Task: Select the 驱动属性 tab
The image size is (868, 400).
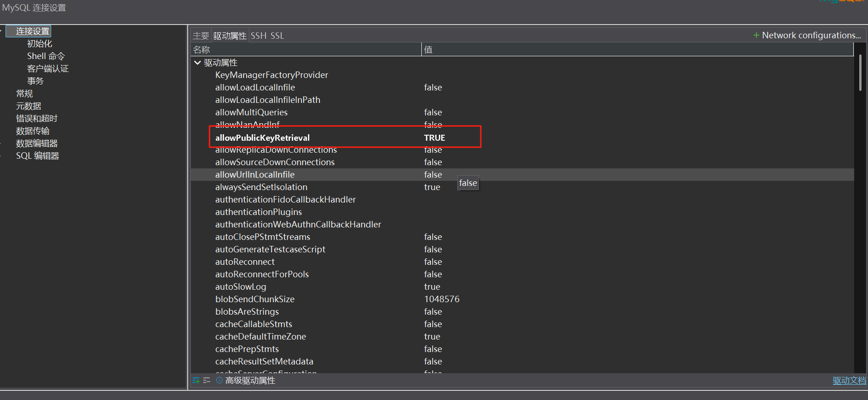Action: point(230,36)
